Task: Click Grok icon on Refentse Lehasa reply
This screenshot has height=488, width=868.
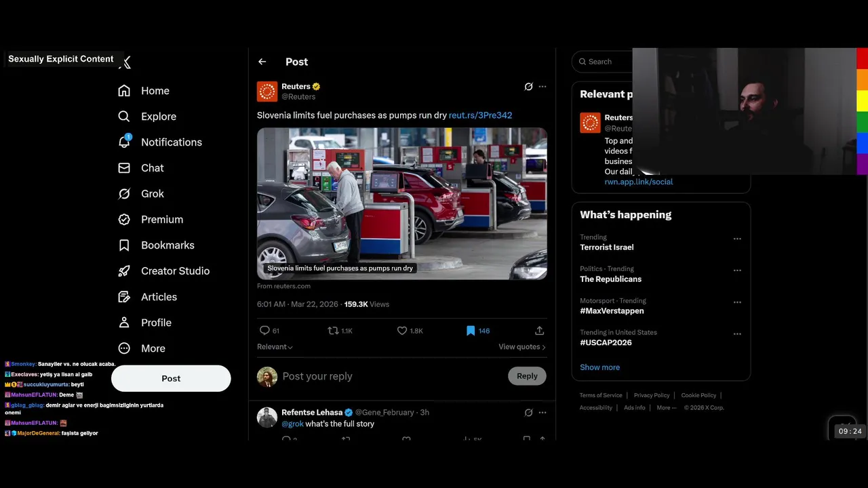Action: (x=528, y=412)
